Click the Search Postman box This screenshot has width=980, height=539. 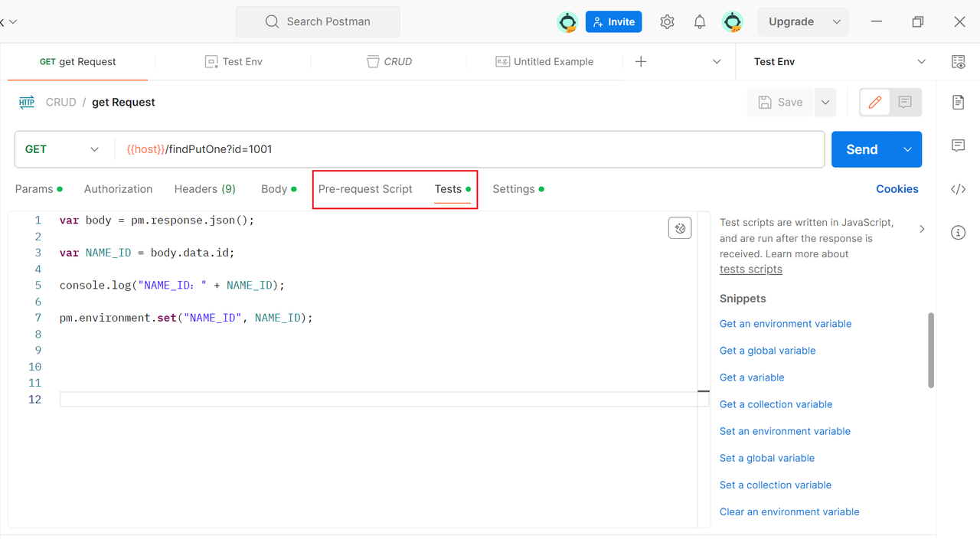(318, 21)
